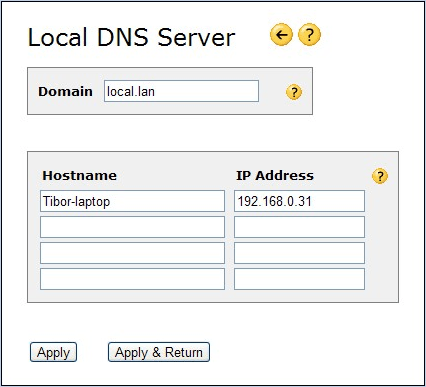The width and height of the screenshot is (426, 387).
Task: Click the IP field with 192.168.0.31
Action: [299, 201]
